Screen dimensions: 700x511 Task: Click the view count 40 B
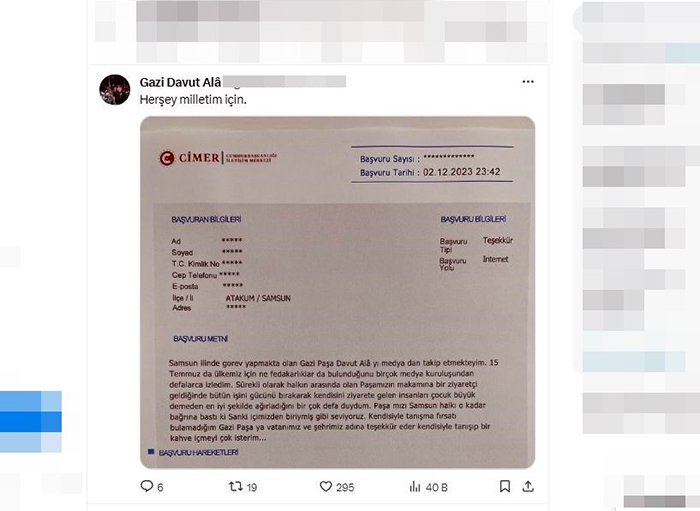[437, 487]
